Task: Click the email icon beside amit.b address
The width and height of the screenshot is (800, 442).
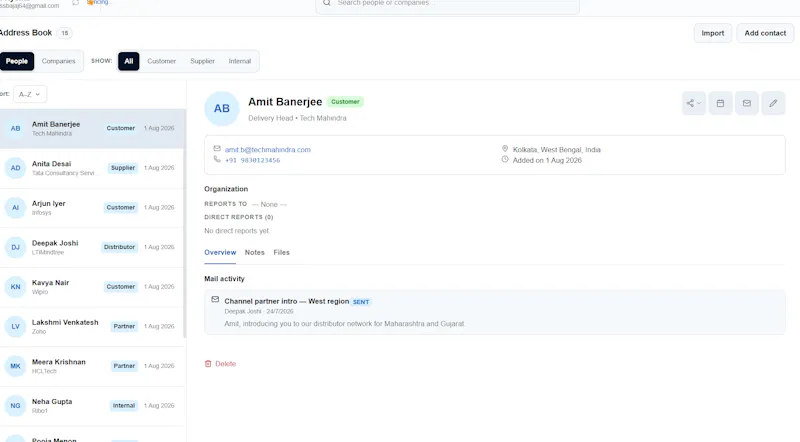Action: coord(217,149)
